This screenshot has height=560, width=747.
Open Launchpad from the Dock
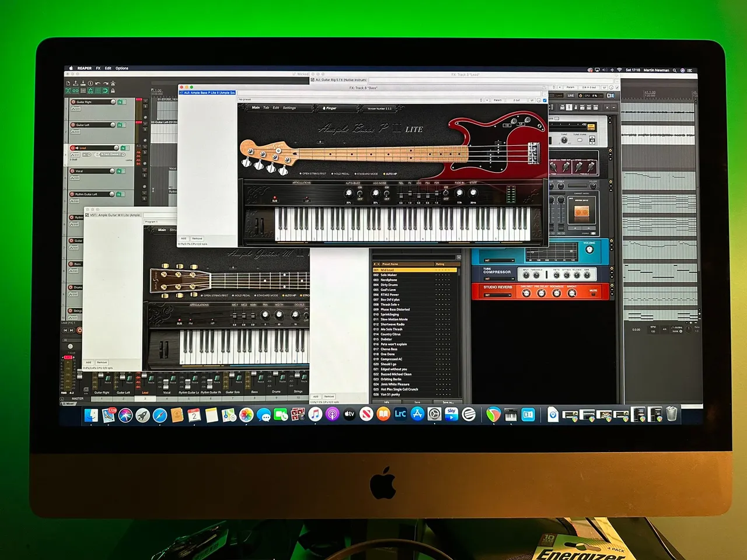tap(142, 415)
